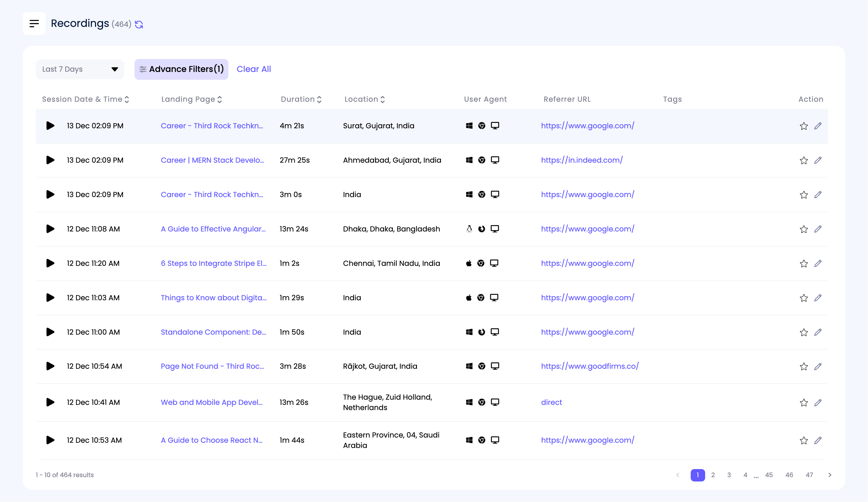Edit tag for Saudi Arabia React session
The image size is (868, 502).
pyautogui.click(x=818, y=440)
